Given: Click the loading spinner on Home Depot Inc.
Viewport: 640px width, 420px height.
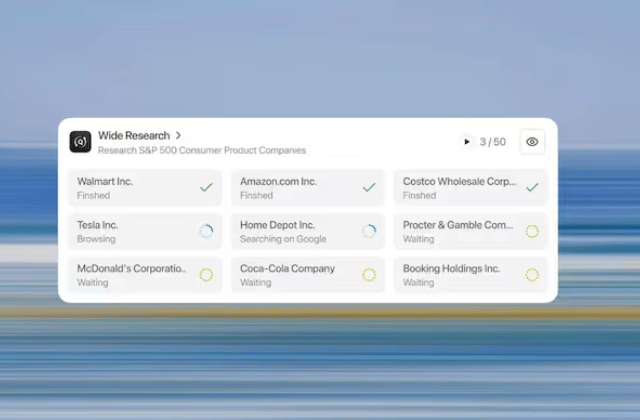Looking at the screenshot, I should click(x=369, y=231).
